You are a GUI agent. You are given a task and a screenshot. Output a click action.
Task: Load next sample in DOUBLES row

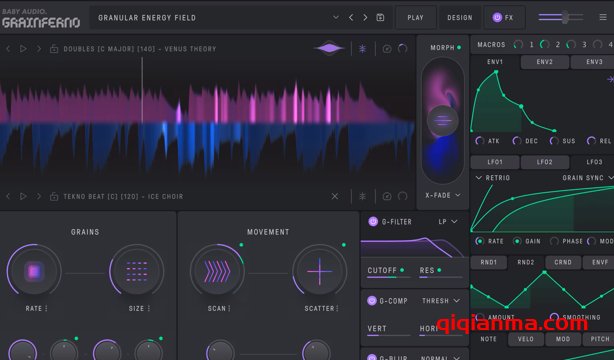38,49
